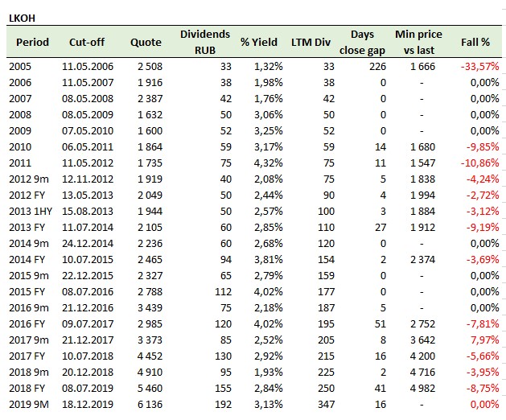Screen dimensions: 506x420
Task: Select LTM Div value 347
Action: (x=326, y=405)
